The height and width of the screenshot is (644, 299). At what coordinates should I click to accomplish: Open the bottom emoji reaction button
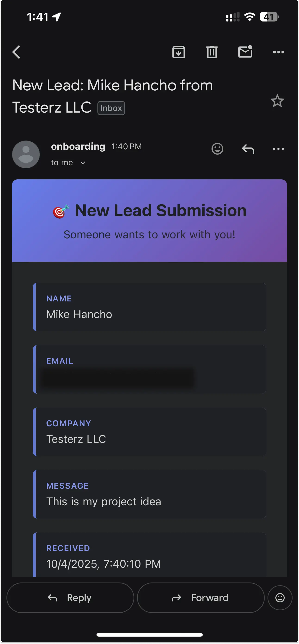(x=280, y=598)
